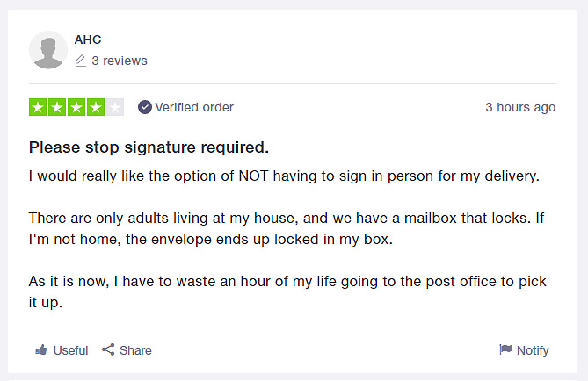
Task: Click the Notify flag icon
Action: [x=505, y=349]
